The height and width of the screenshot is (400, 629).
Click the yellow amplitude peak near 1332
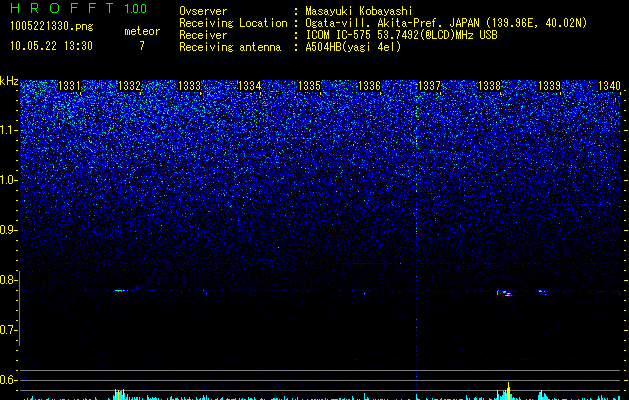[119, 394]
